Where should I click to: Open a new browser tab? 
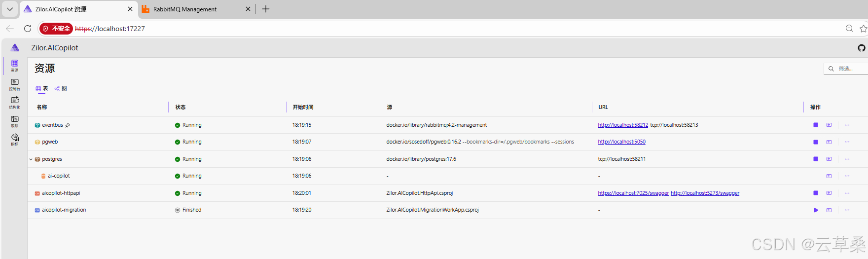point(266,9)
